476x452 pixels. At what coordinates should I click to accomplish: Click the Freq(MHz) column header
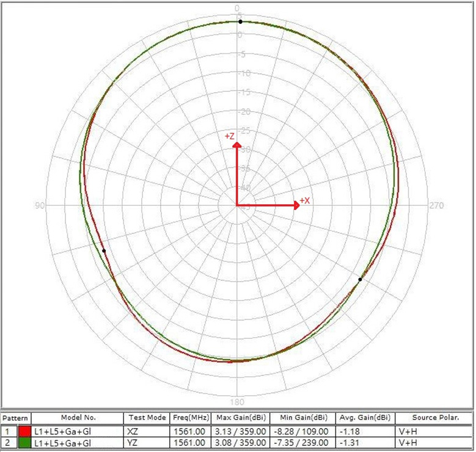tap(189, 418)
